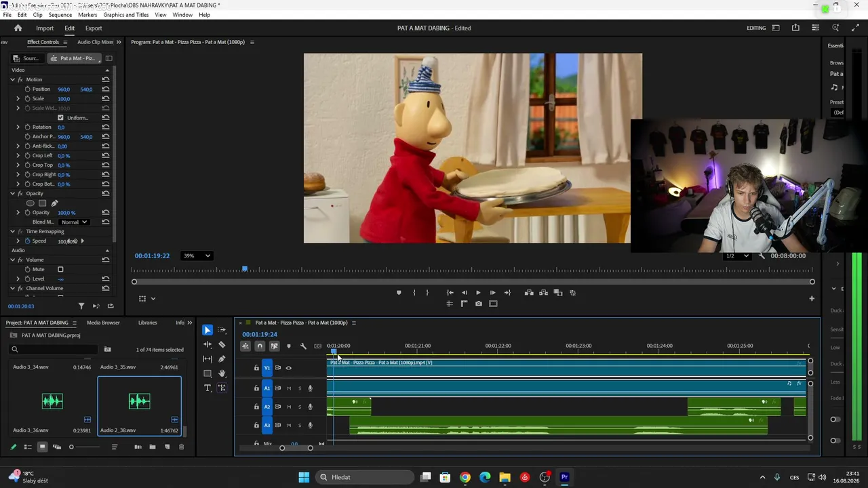Expand the Crop Left property
Screen dimensions: 868x488
click(18, 155)
